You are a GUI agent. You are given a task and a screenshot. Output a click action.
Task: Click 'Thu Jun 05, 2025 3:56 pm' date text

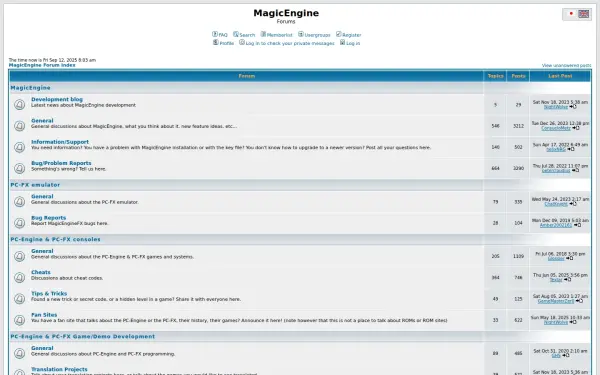point(560,275)
